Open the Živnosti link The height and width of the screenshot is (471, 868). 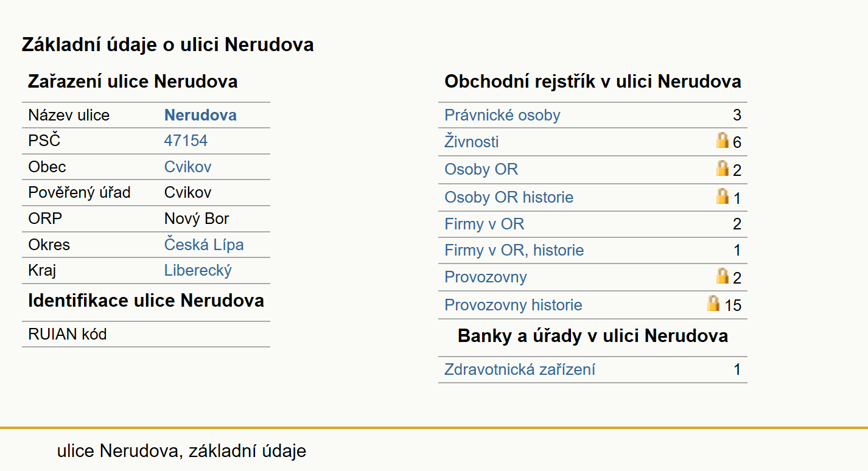point(471,142)
